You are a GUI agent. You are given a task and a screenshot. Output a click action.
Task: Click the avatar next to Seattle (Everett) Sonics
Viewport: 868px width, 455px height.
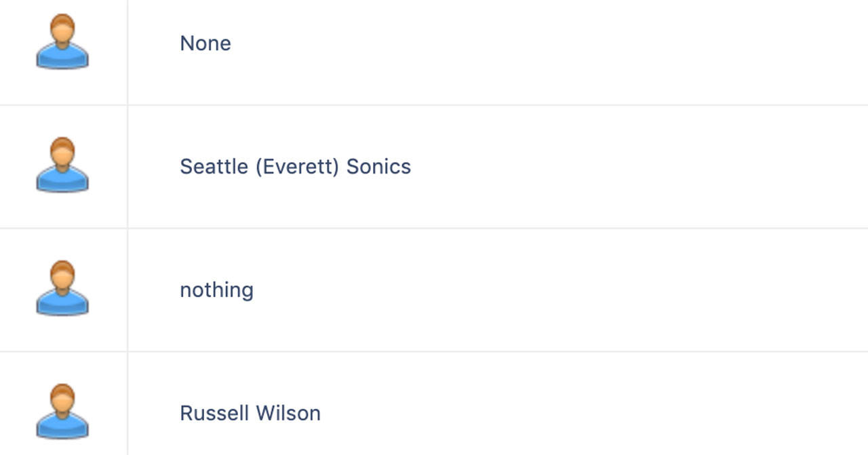62,165
